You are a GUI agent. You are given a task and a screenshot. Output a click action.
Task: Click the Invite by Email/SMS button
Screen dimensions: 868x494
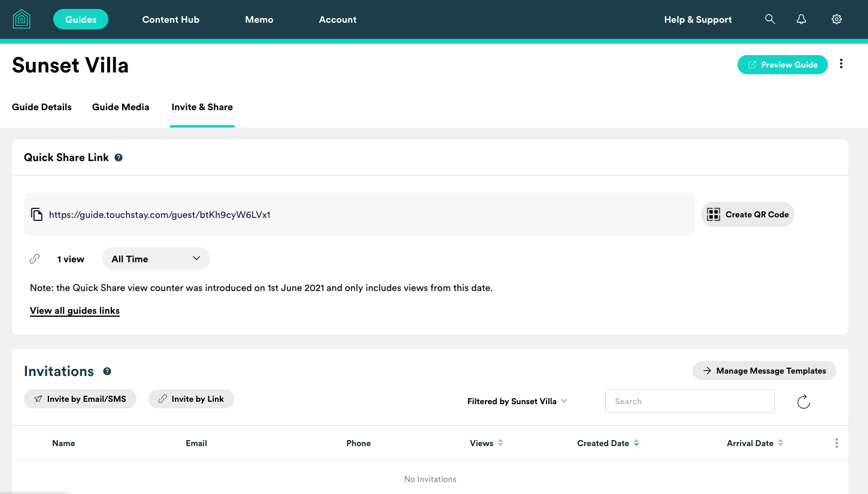coord(80,399)
